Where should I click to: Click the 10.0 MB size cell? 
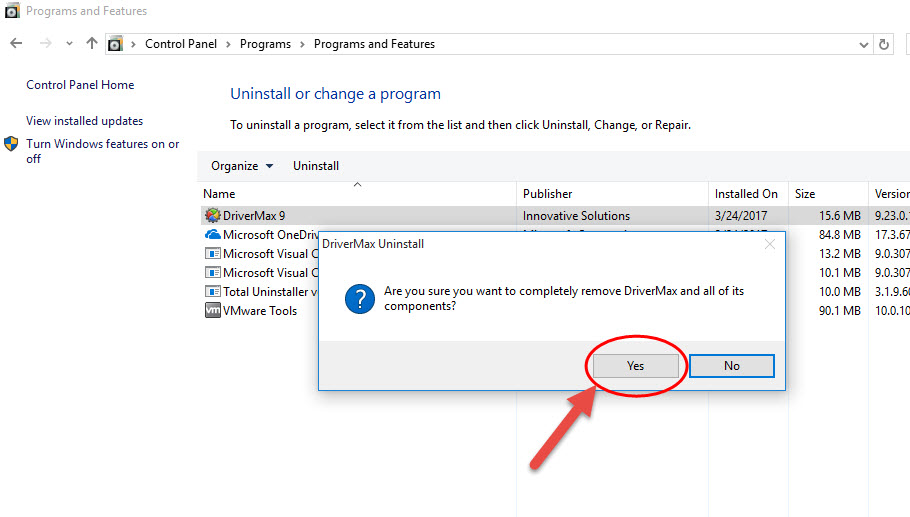click(840, 292)
